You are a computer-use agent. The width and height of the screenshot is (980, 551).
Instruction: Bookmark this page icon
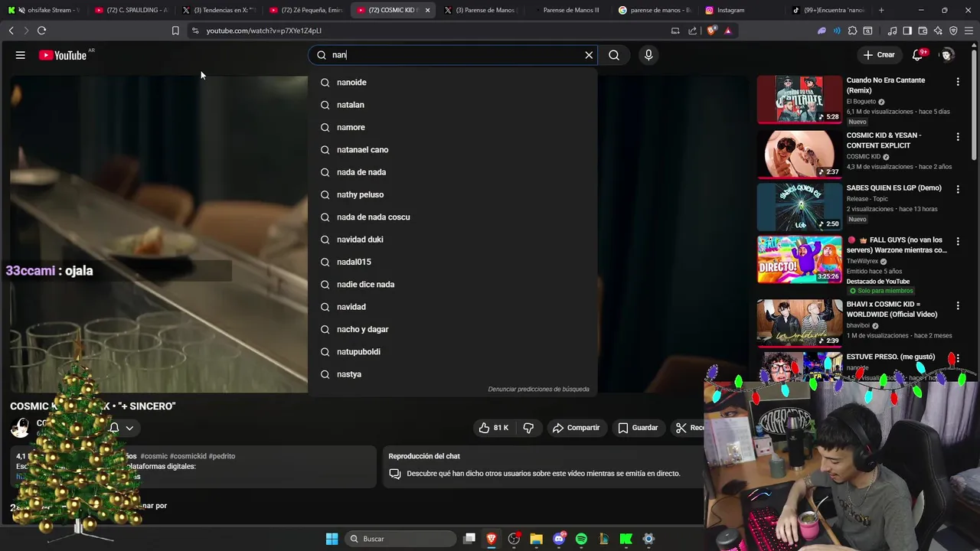175,31
